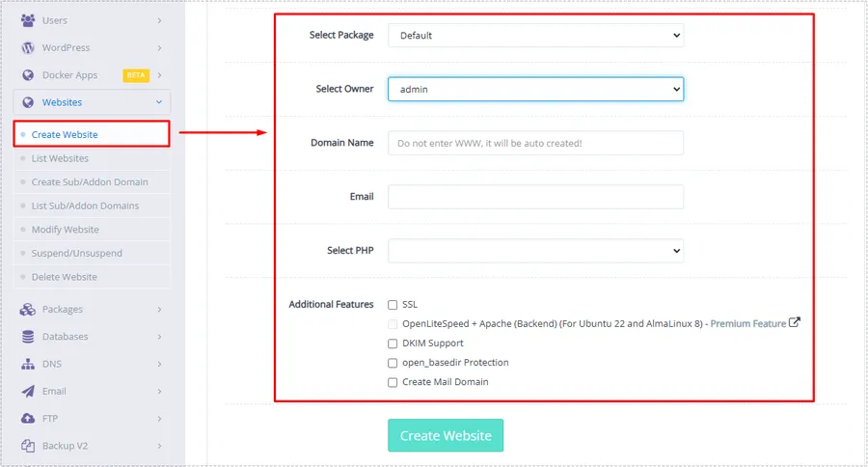Open the Select Owner dropdown

(535, 90)
